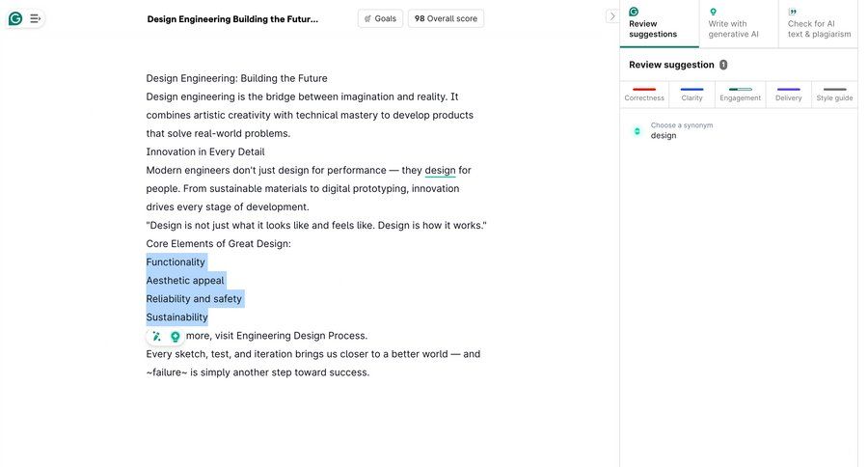This screenshot has height=467, width=868.
Task: Click the suggestion count badge beside Review suggestion
Action: [x=723, y=65]
